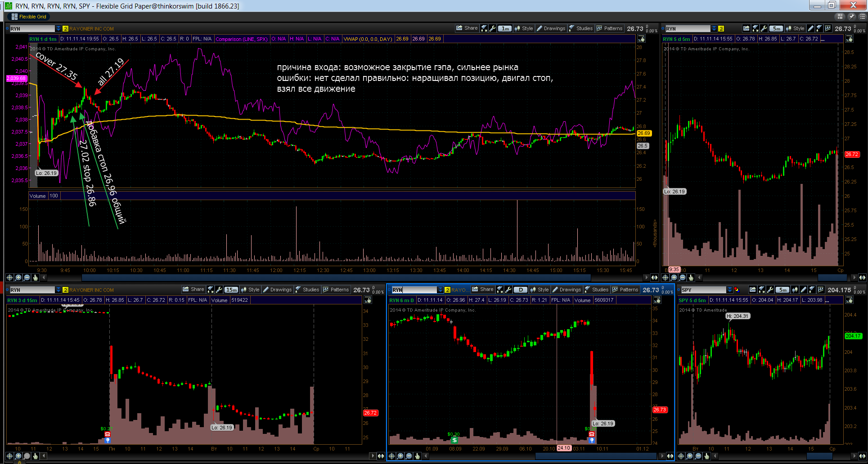Zoom out on the 1m chart

pyautogui.click(x=27, y=277)
